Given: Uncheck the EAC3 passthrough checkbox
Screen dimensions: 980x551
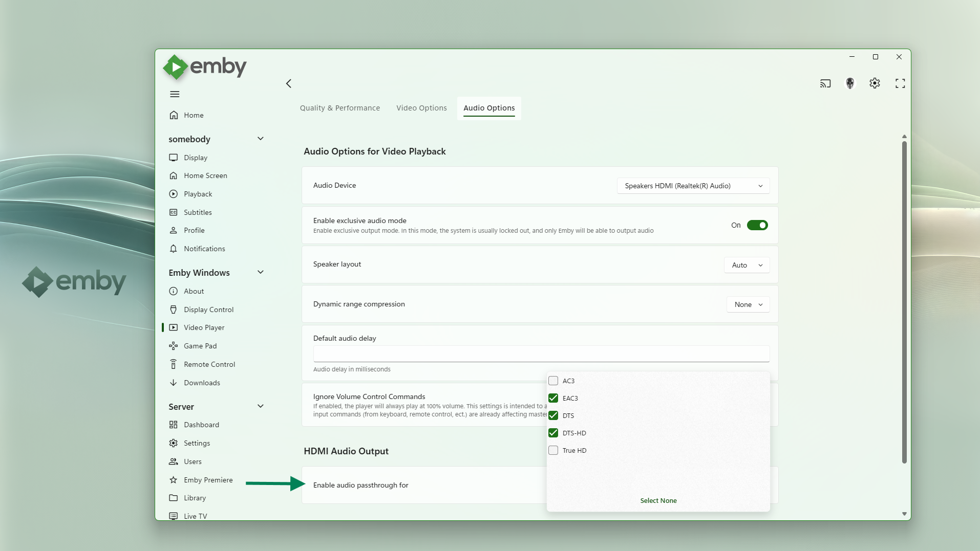Looking at the screenshot, I should [553, 398].
